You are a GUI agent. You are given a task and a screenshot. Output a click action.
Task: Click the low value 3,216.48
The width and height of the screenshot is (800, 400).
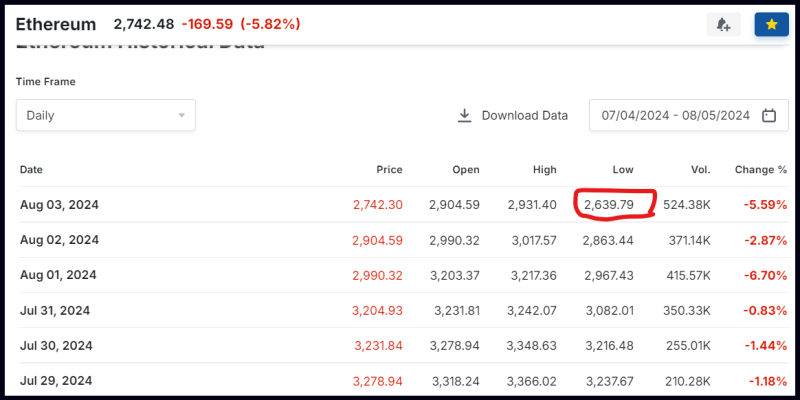point(610,345)
